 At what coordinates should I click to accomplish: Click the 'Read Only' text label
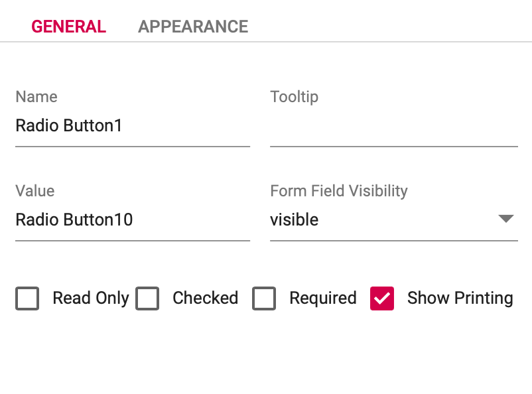tap(91, 298)
